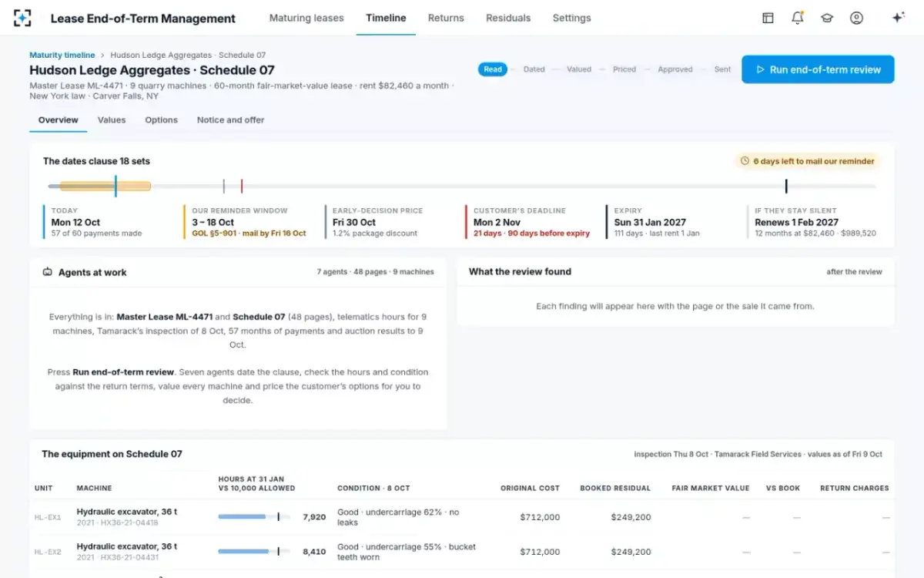Open the layout panel icon
924x578 pixels.
tap(768, 18)
